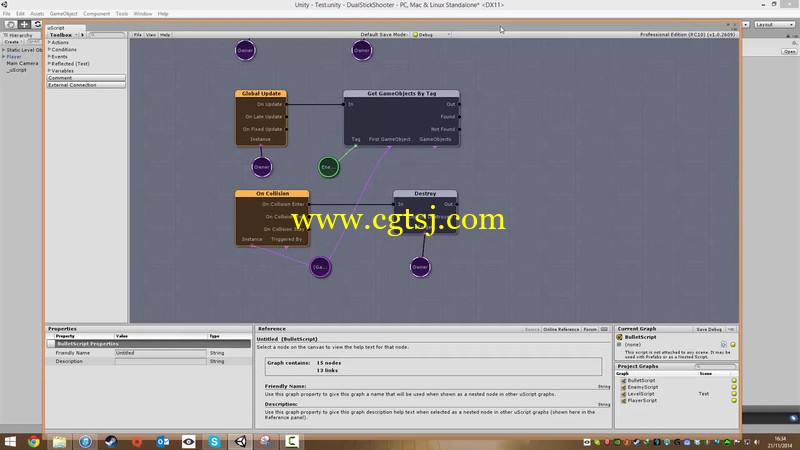This screenshot has width=800, height=450.
Task: Select the Unity hand tool
Action: click(10, 24)
